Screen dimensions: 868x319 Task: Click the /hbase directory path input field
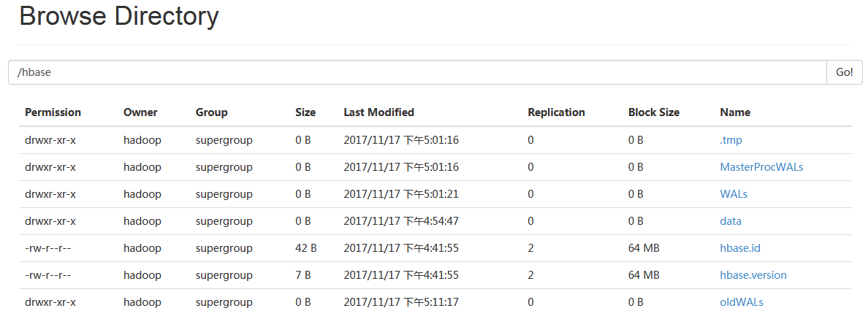pyautogui.click(x=416, y=72)
